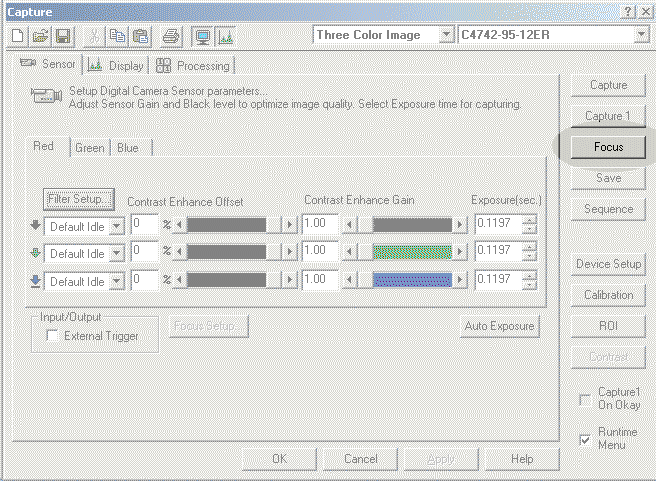Switch to the Display tab

coord(118,66)
